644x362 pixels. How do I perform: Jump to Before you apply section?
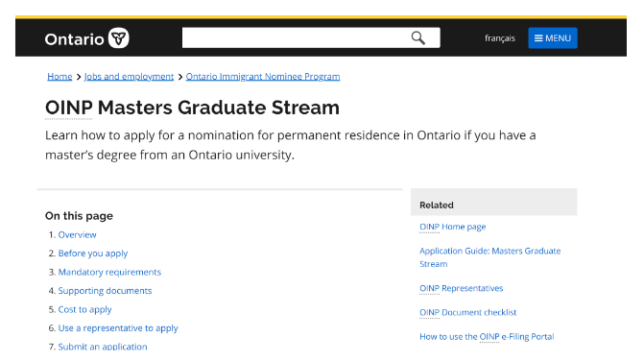click(93, 253)
